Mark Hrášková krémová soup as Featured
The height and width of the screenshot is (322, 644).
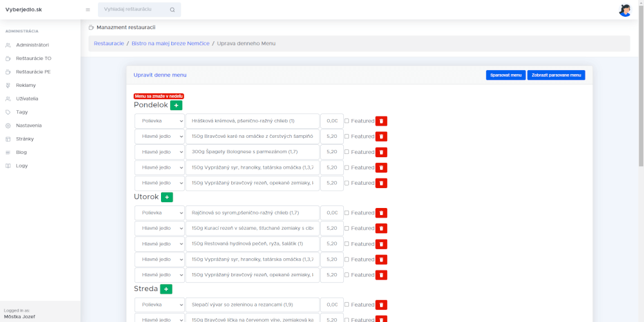346,121
